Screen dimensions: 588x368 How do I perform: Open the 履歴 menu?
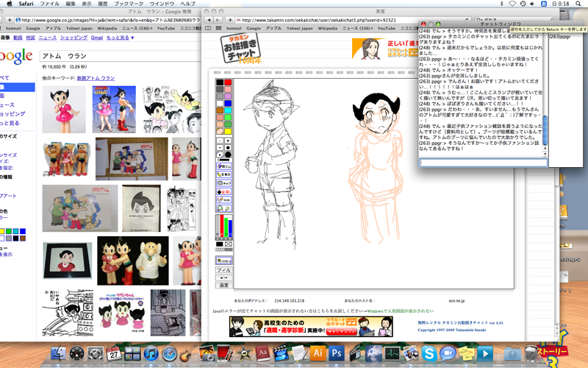(x=102, y=4)
